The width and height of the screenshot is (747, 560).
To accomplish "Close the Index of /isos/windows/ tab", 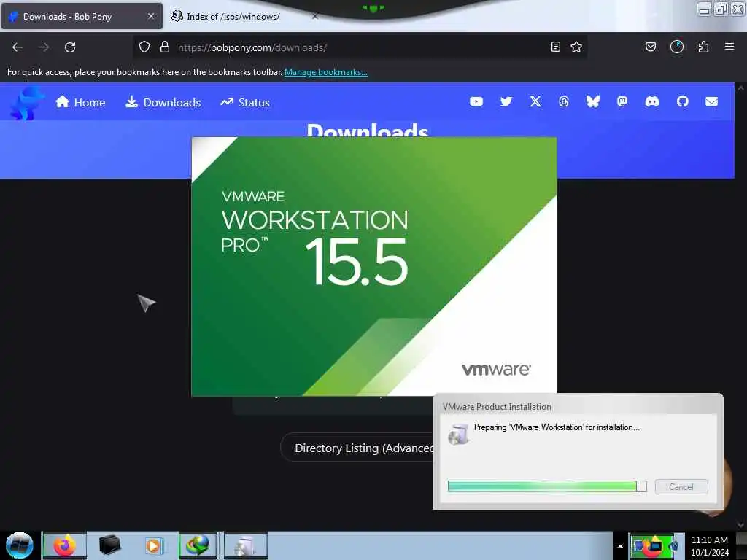I will point(315,16).
